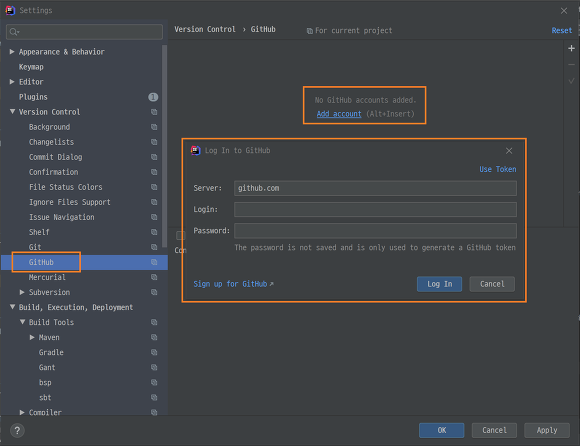The height and width of the screenshot is (446, 580).
Task: Click project-level icon next to Changelists
Action: pos(154,142)
